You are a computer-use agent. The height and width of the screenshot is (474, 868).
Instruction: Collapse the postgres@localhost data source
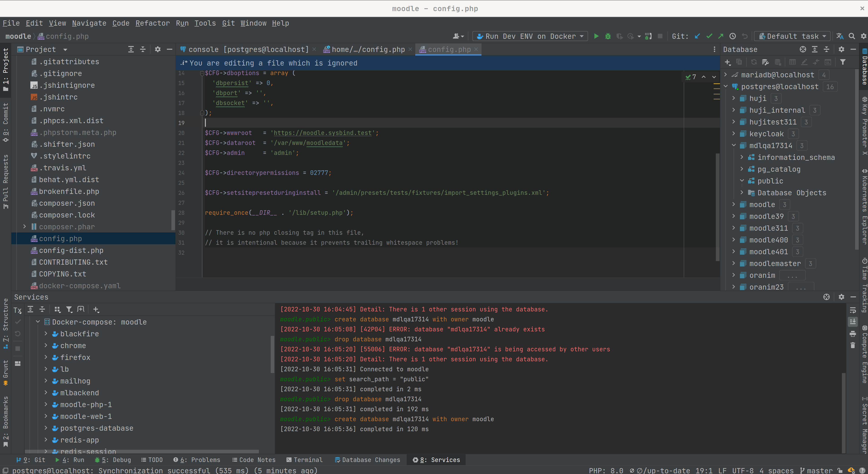(725, 86)
